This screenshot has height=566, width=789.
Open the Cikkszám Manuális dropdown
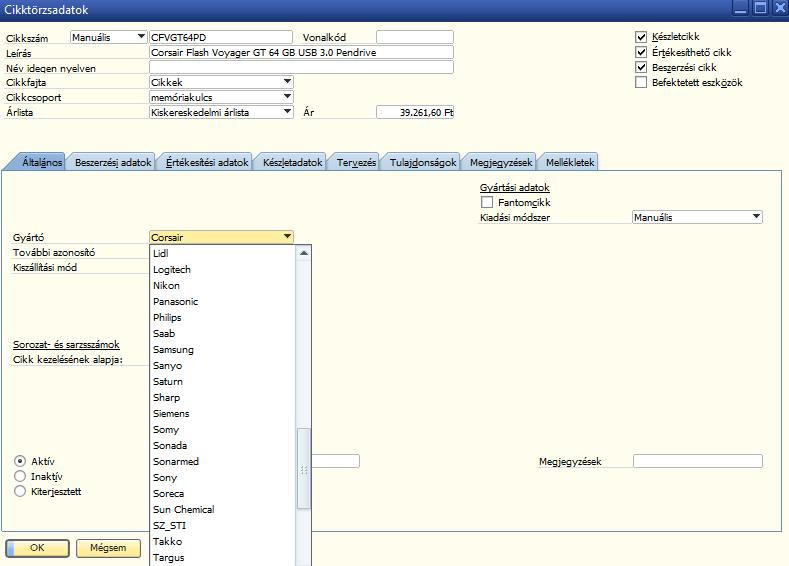108,37
